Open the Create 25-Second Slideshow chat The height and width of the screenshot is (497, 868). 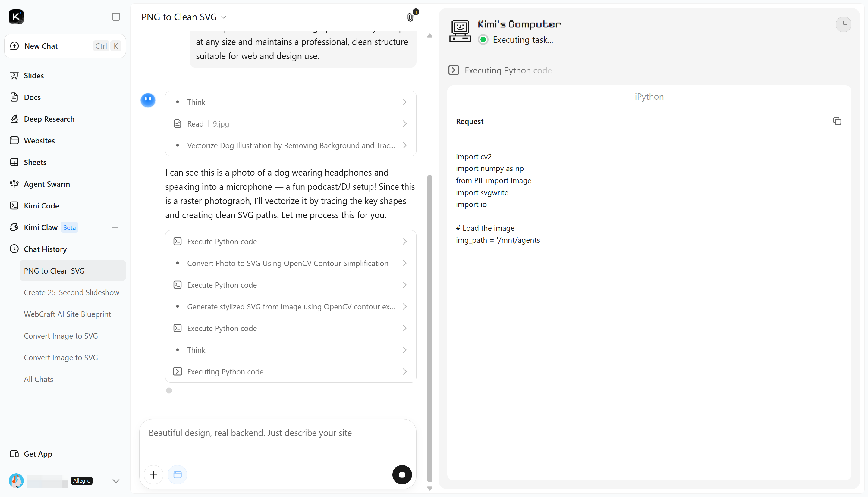pos(71,292)
